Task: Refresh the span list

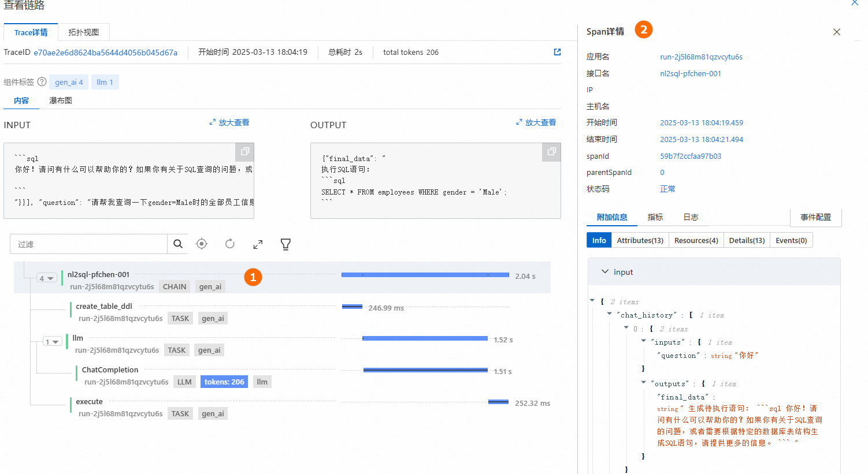Action: [230, 244]
